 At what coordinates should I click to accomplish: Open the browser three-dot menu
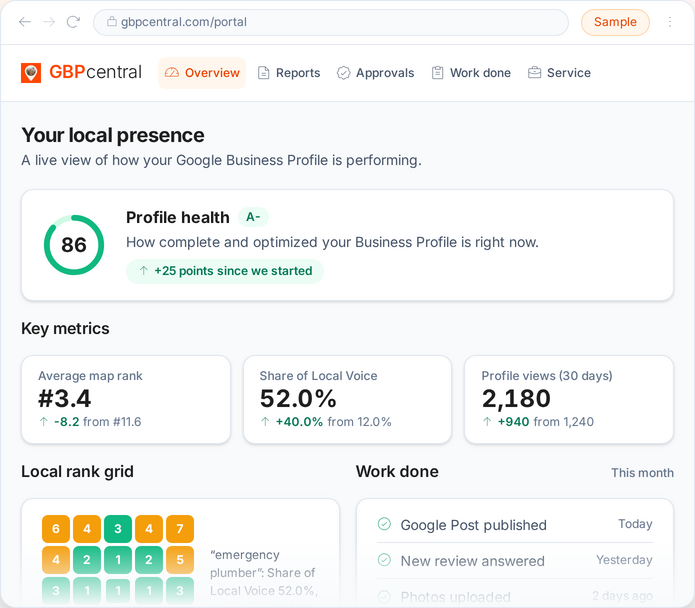coord(670,22)
